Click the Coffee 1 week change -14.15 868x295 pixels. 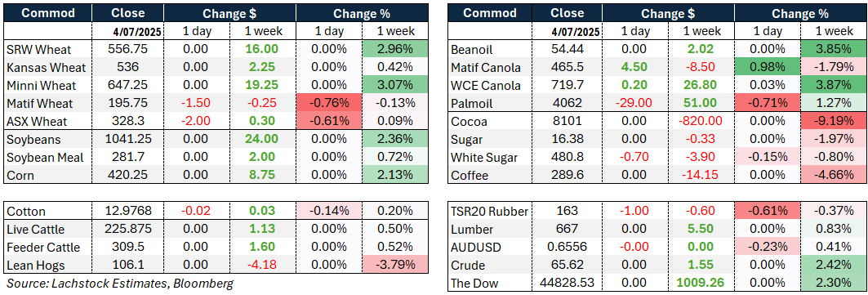(x=700, y=176)
